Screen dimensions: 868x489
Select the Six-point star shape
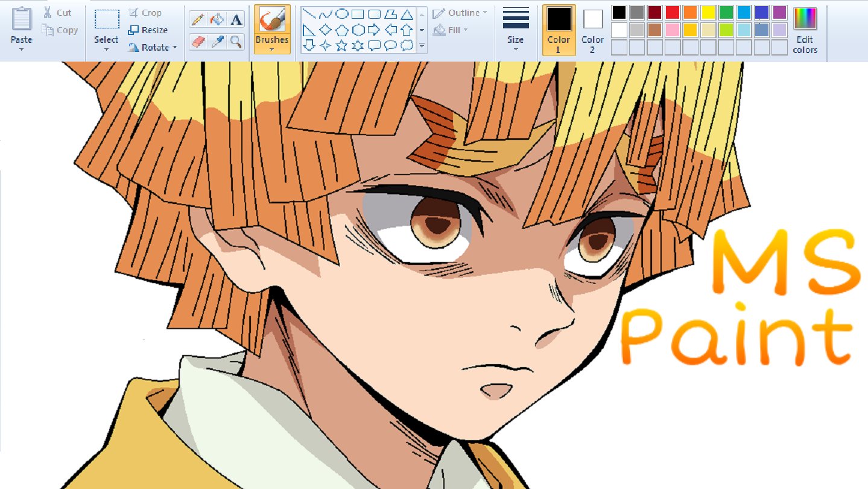pyautogui.click(x=358, y=45)
